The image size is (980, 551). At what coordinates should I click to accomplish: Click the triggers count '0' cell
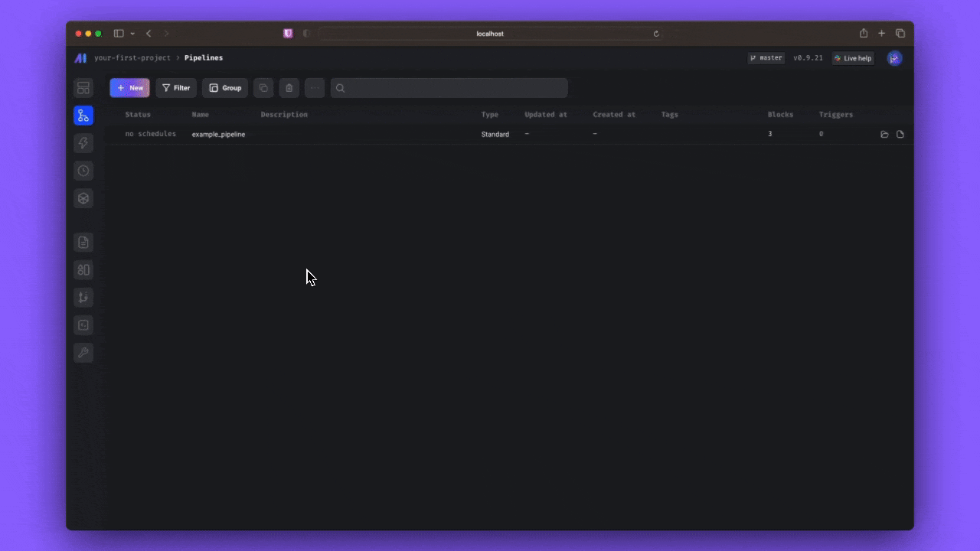tap(822, 134)
